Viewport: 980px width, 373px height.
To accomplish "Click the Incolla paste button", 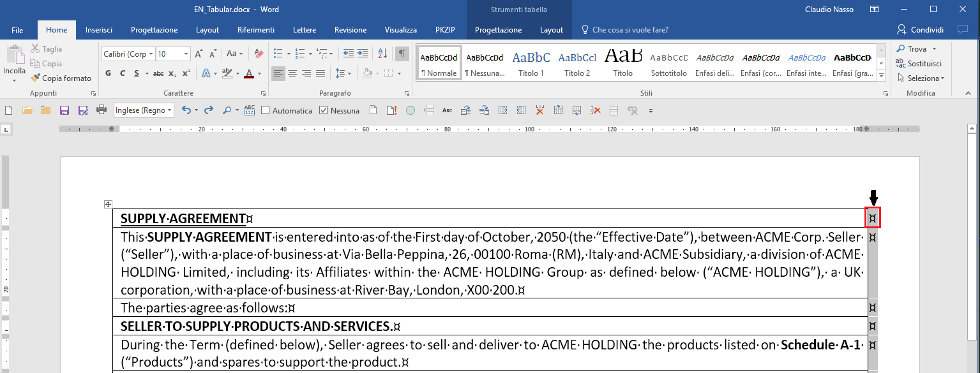I will [x=14, y=62].
